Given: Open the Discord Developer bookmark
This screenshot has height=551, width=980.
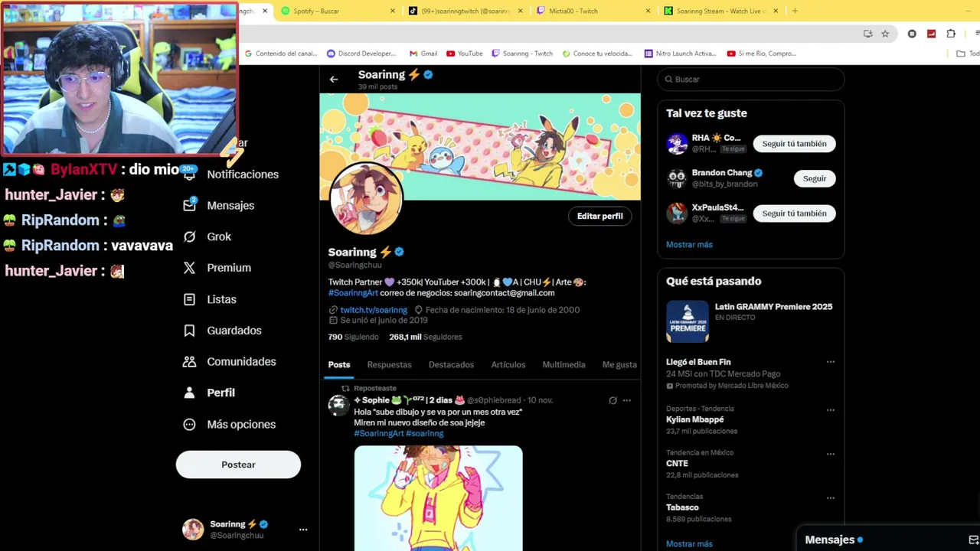Looking at the screenshot, I should click(x=361, y=54).
